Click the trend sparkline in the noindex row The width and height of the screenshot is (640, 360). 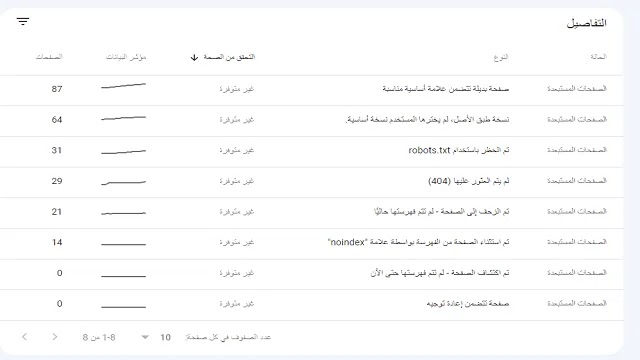click(x=123, y=244)
